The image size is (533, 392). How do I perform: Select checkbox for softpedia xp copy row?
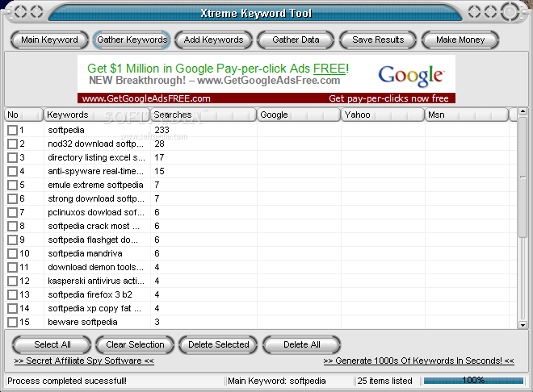coord(13,308)
